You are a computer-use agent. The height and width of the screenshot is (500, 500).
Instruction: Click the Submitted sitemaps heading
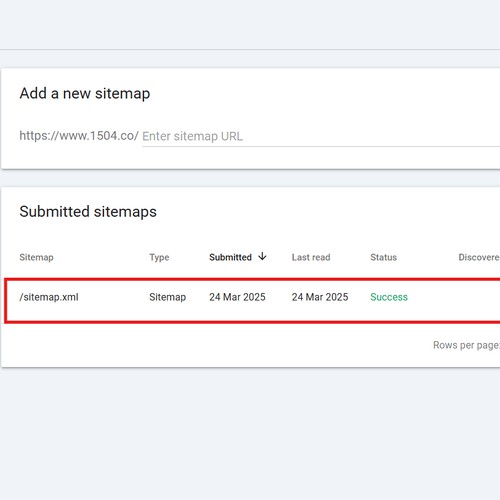click(x=88, y=212)
